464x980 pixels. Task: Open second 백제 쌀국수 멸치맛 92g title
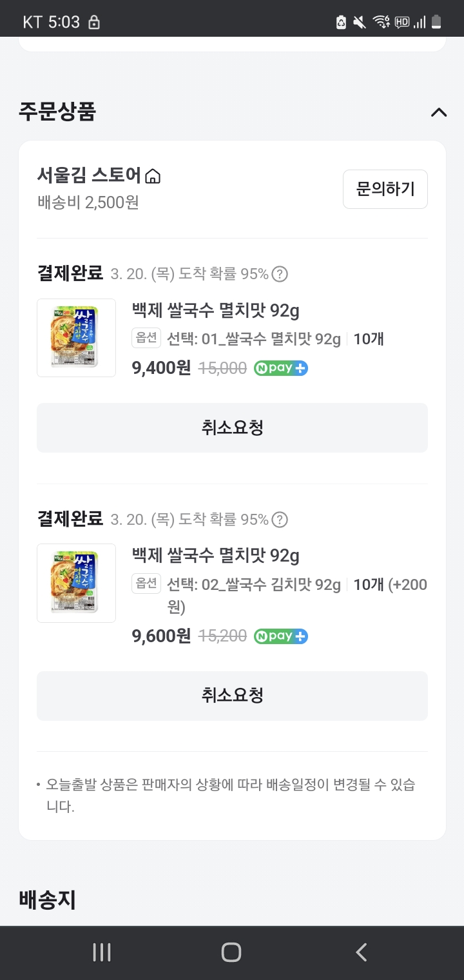tap(215, 556)
